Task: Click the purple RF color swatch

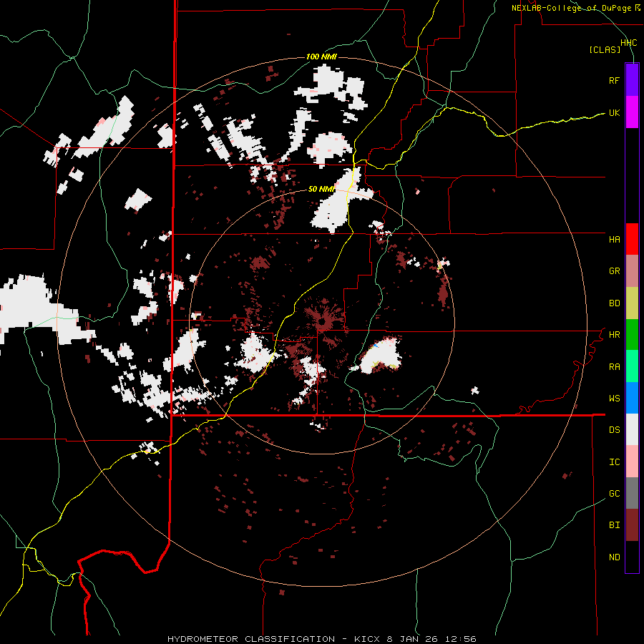Action: point(632,80)
